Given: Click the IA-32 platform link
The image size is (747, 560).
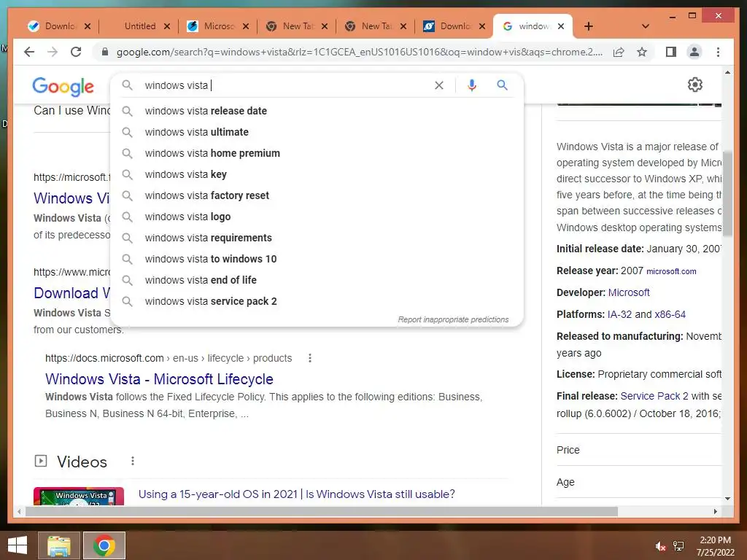Looking at the screenshot, I should (619, 314).
